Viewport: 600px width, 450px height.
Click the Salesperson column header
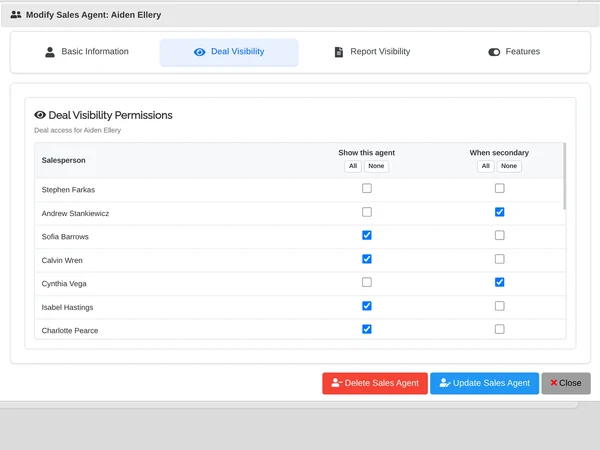coord(64,160)
